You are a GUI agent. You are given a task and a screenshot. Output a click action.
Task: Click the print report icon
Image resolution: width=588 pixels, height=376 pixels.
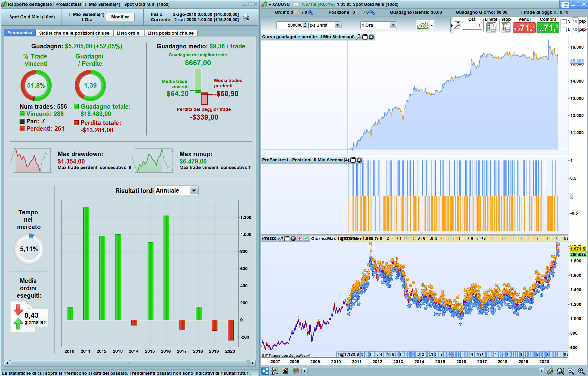[245, 17]
